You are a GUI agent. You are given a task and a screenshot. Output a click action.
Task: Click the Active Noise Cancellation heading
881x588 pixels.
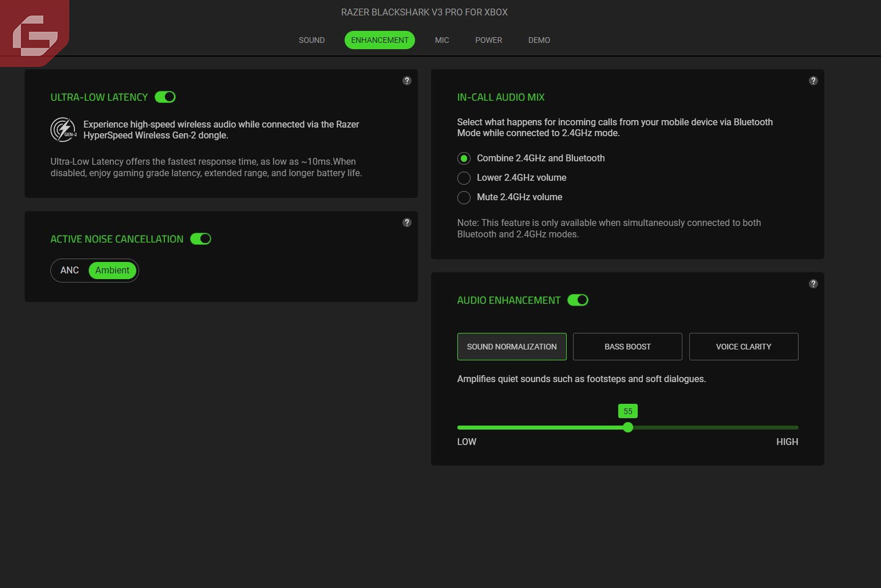(117, 239)
